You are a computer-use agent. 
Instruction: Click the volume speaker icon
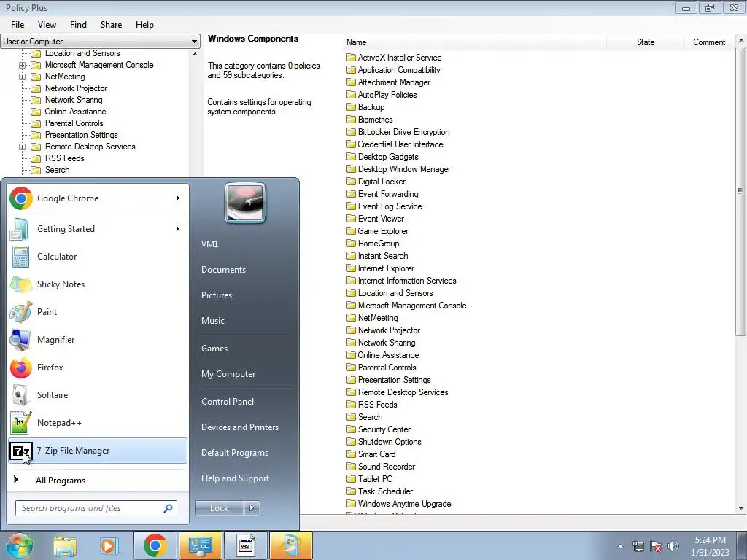pos(673,546)
